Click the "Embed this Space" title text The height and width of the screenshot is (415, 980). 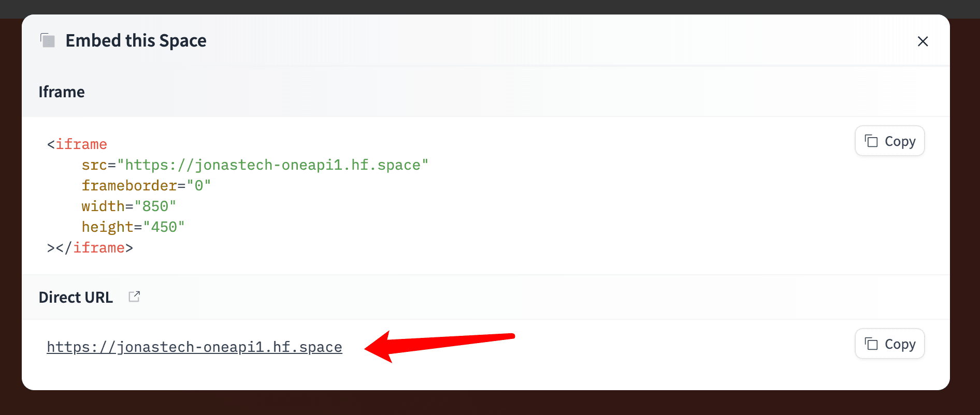136,40
